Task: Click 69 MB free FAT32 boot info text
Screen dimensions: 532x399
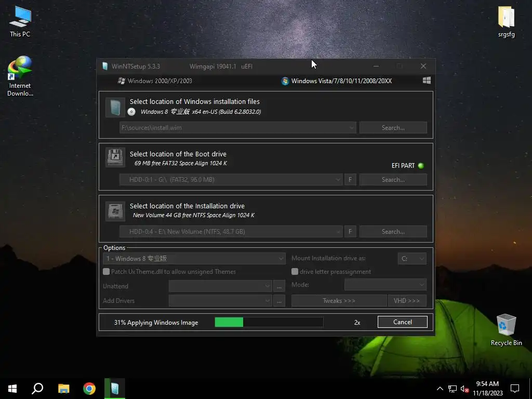Action: 180,163
